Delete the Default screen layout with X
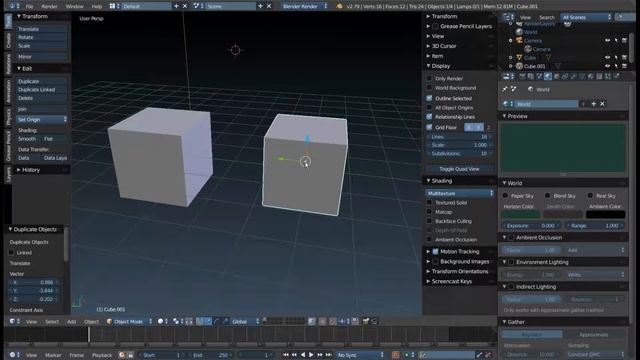The height and width of the screenshot is (360, 640). 185,6
